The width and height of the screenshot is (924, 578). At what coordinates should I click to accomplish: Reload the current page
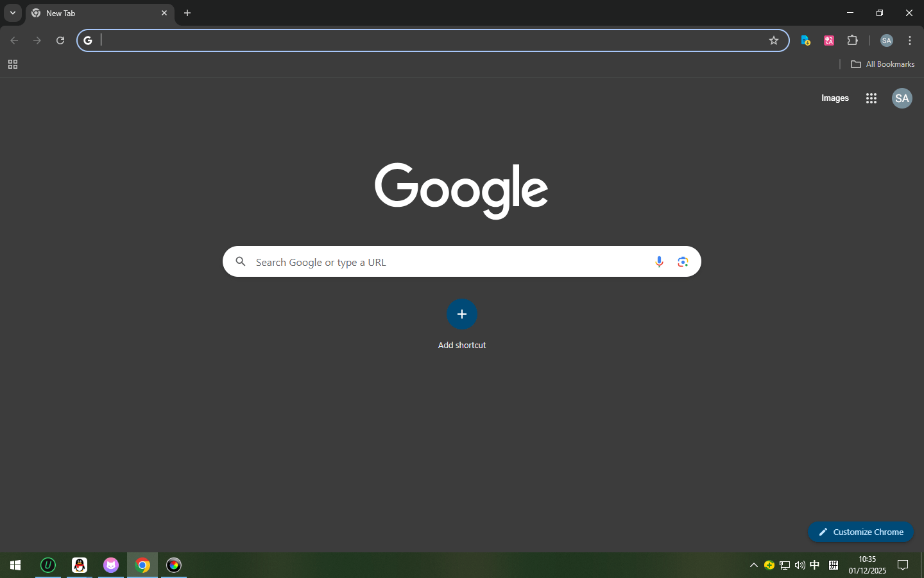point(60,40)
